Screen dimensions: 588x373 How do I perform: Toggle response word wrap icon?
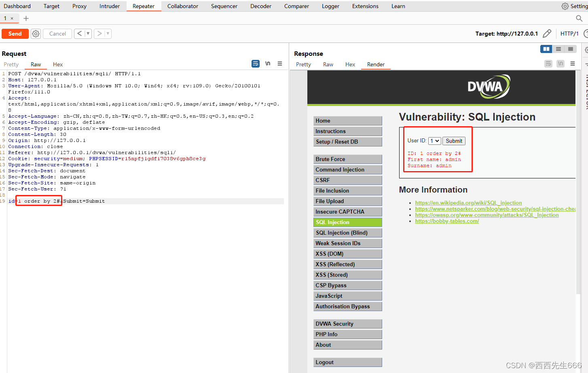[x=548, y=64]
